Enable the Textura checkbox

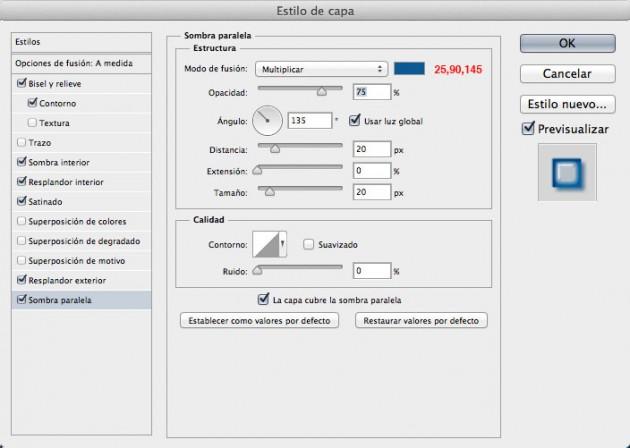(x=32, y=123)
